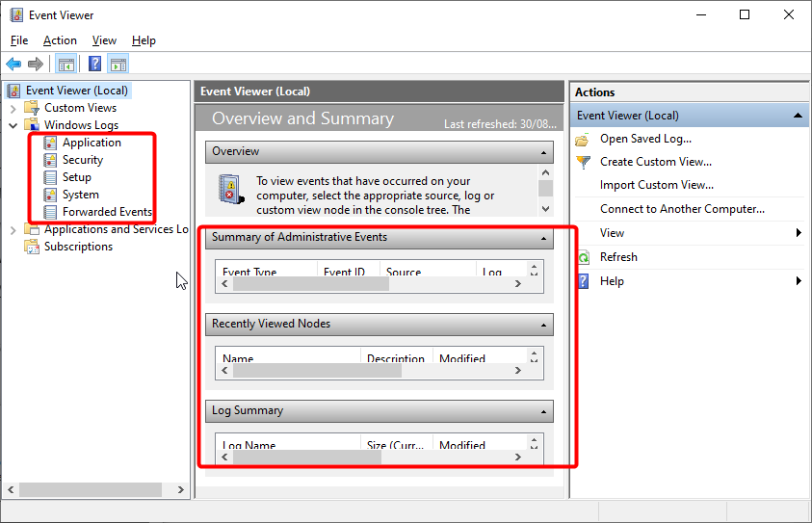812x523 pixels.
Task: Click the Size (Curr... column header
Action: (396, 444)
